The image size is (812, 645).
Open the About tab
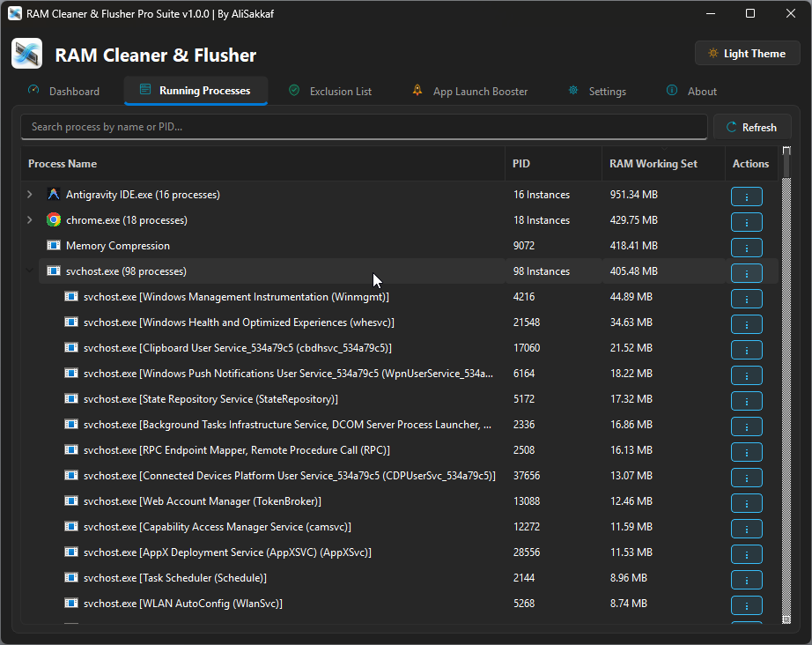tap(692, 91)
